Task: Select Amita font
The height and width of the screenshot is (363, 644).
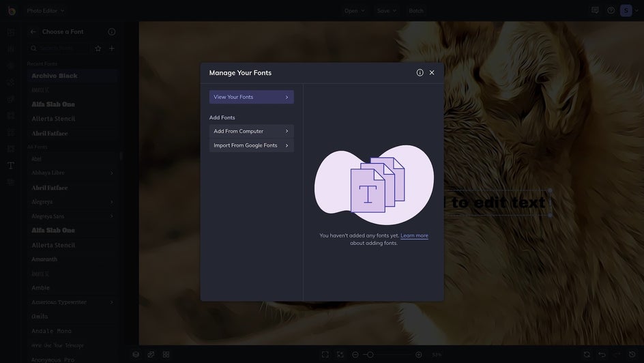Action: (72, 317)
